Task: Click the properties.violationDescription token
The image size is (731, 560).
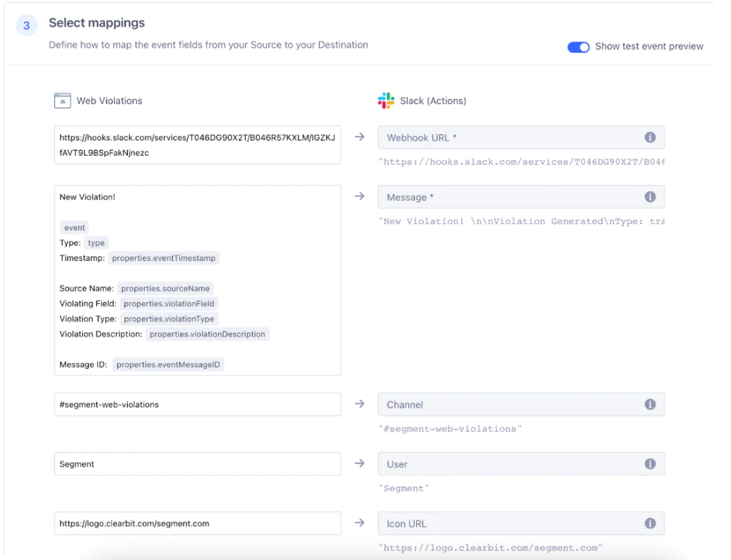Action: (207, 334)
